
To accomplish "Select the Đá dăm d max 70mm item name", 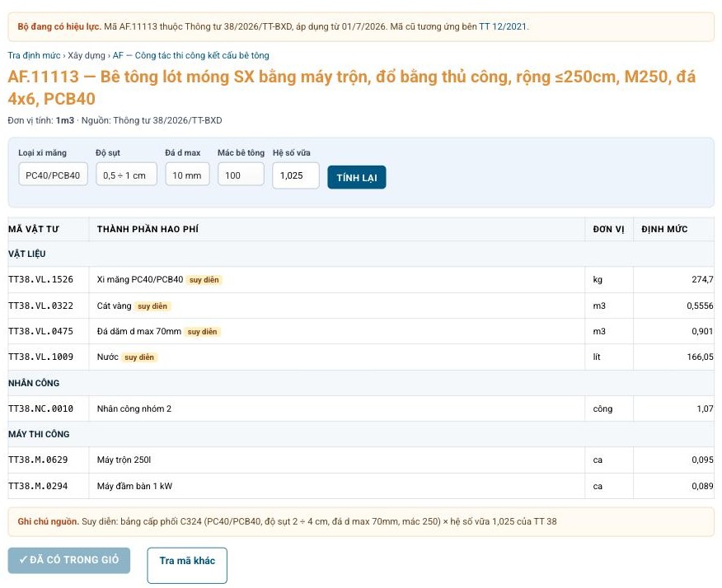I will tap(139, 331).
